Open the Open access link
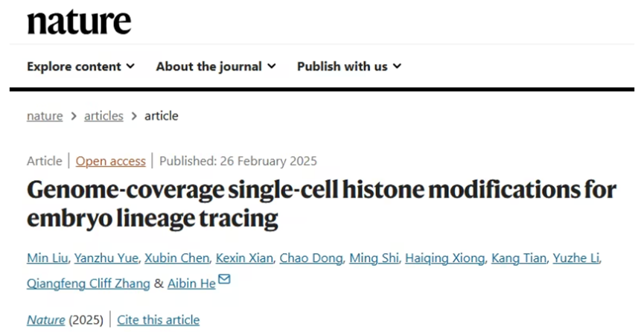The height and width of the screenshot is (332, 644). point(110,161)
